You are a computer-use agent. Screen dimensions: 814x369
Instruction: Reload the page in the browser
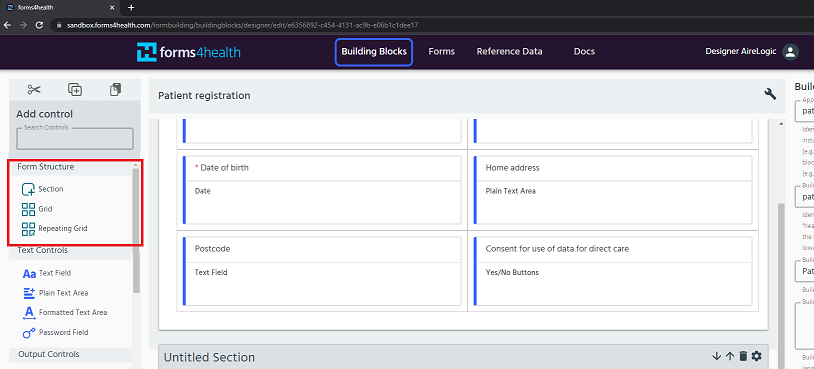coord(39,25)
